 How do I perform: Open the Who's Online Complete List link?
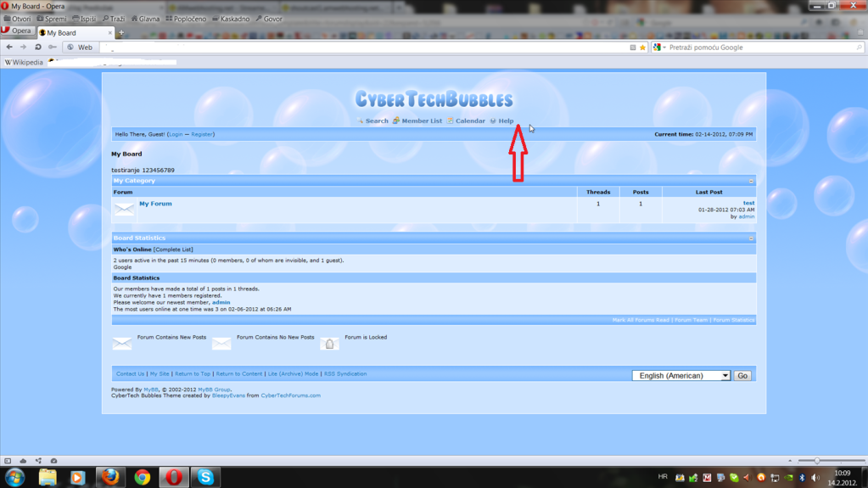point(173,250)
